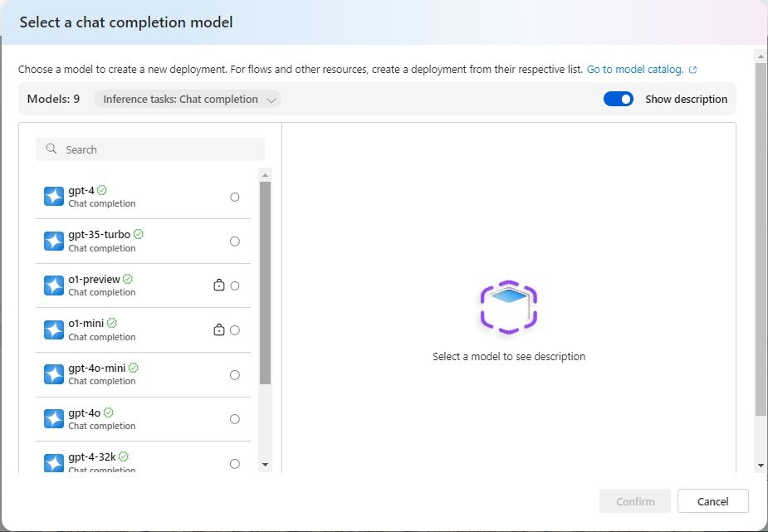This screenshot has height=532, width=768.
Task: Click the gpt-4 model name text
Action: 81,190
